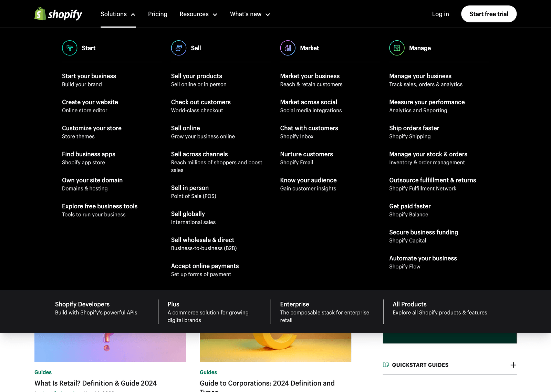This screenshot has height=392, width=551.
Task: Open Own your site domain
Action: point(92,184)
